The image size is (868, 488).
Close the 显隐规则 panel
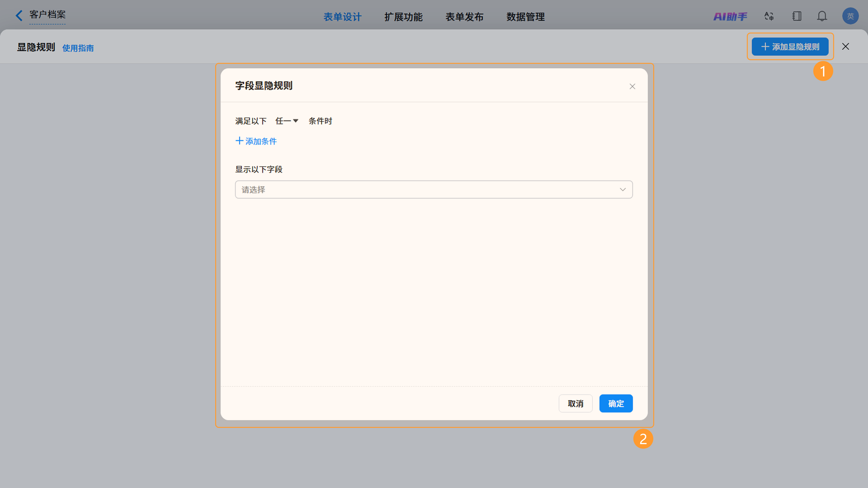click(x=845, y=47)
